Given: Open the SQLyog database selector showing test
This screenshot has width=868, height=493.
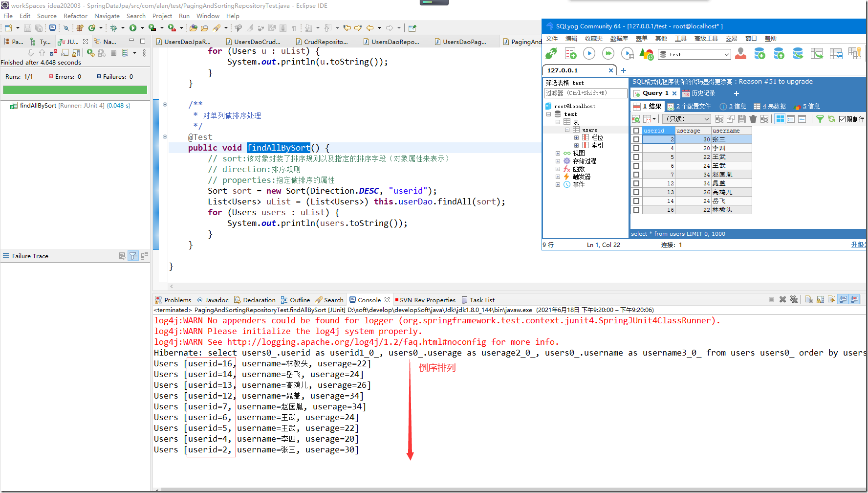Looking at the screenshot, I should (694, 54).
